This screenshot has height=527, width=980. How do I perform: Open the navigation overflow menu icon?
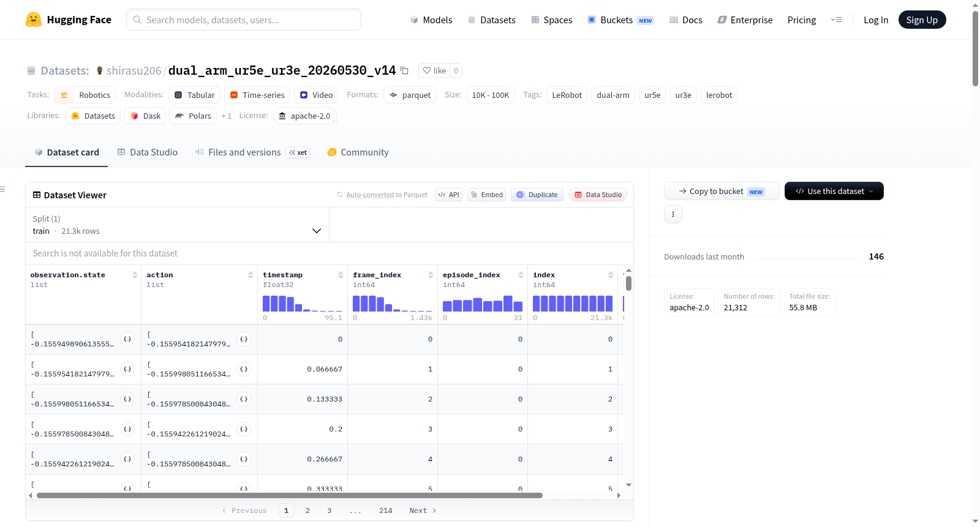836,20
